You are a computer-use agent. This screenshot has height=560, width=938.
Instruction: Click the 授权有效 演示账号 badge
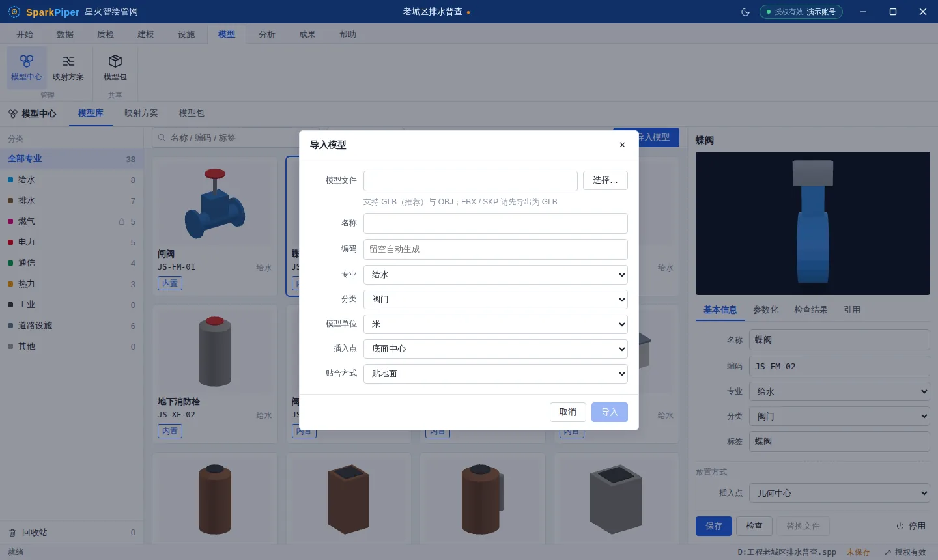[801, 12]
